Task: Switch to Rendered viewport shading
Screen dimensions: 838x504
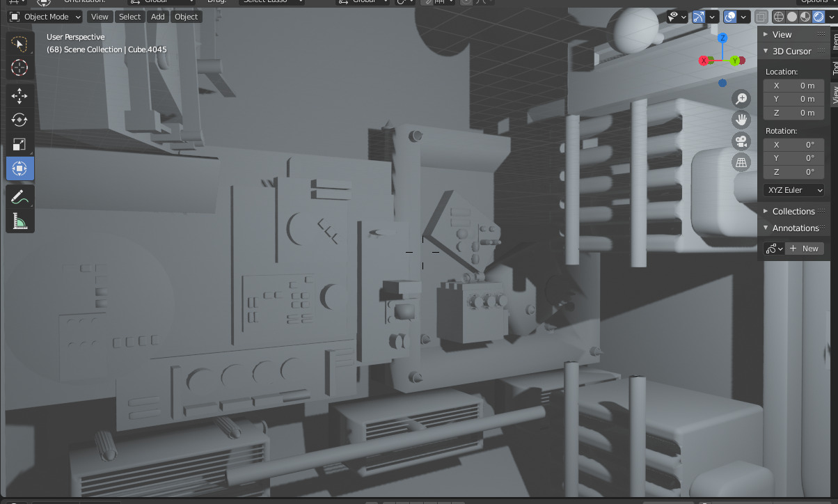Action: pyautogui.click(x=819, y=17)
